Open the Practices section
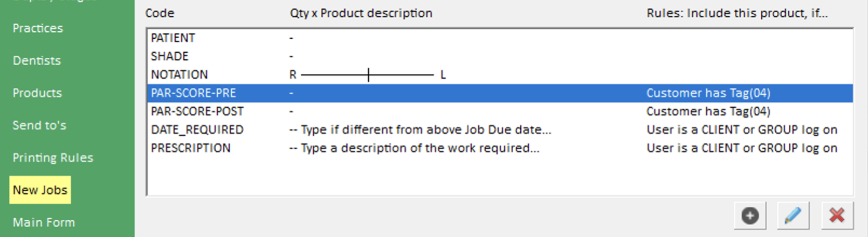The width and height of the screenshot is (868, 237). [x=38, y=28]
